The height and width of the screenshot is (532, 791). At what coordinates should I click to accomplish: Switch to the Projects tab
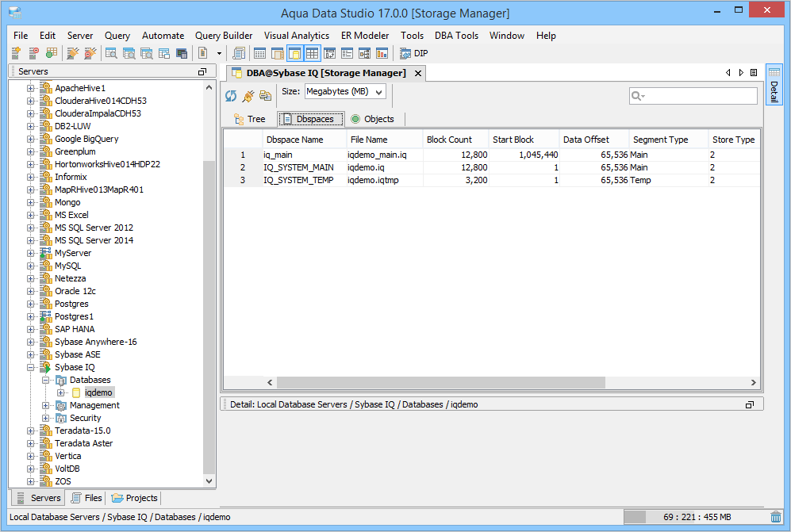[x=135, y=498]
